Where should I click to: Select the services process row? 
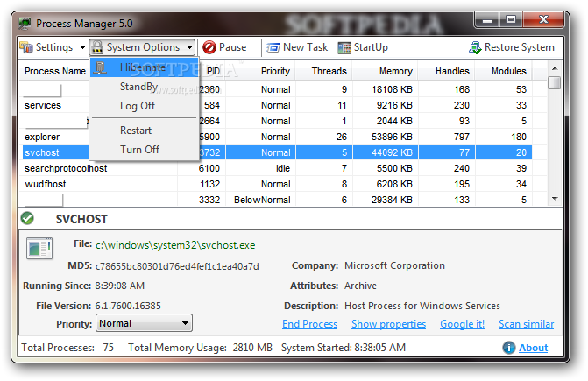tap(278, 105)
